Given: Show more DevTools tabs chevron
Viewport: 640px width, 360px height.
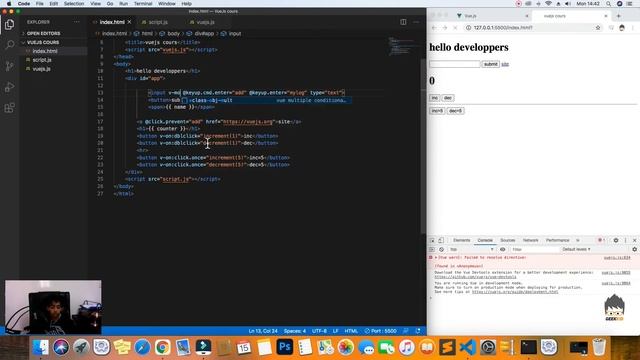Looking at the screenshot, I should pos(578,240).
